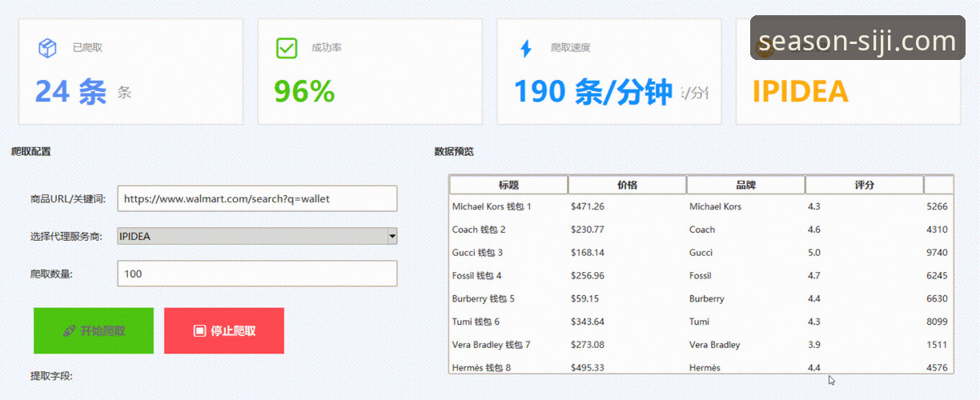Click the price cell $471.26

click(x=588, y=206)
